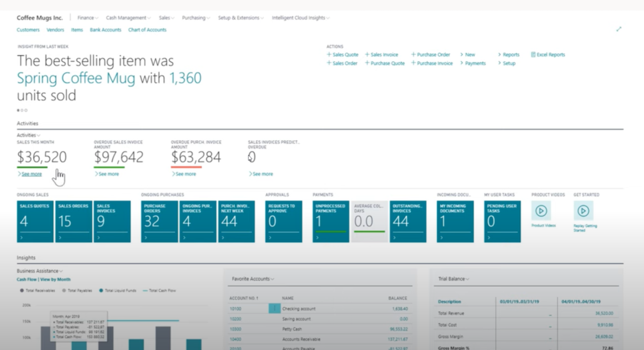Click View by Month chart link
This screenshot has width=644, height=350.
(56, 279)
